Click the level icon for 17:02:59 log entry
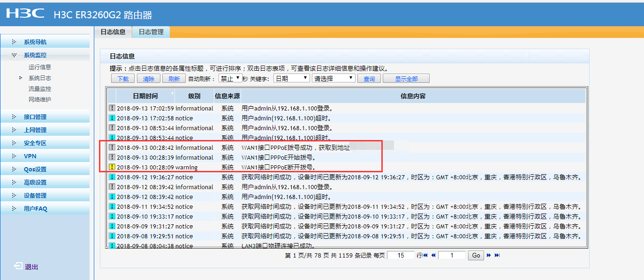This screenshot has width=644, height=280. pos(112,108)
